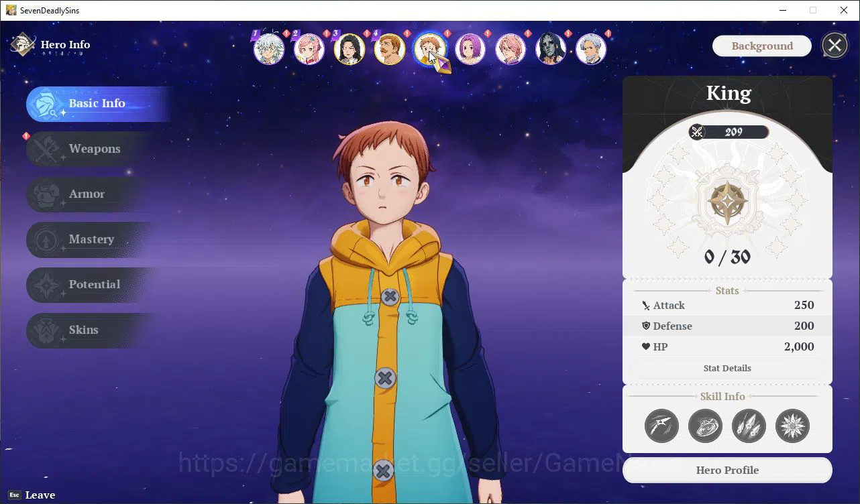
Task: Maximize the SevenDeadlySins window
Action: (813, 10)
